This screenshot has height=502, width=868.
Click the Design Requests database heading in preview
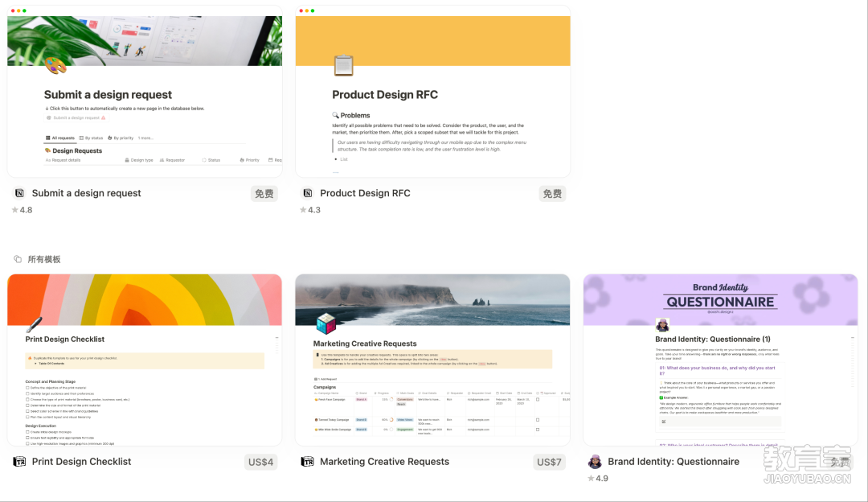click(77, 150)
